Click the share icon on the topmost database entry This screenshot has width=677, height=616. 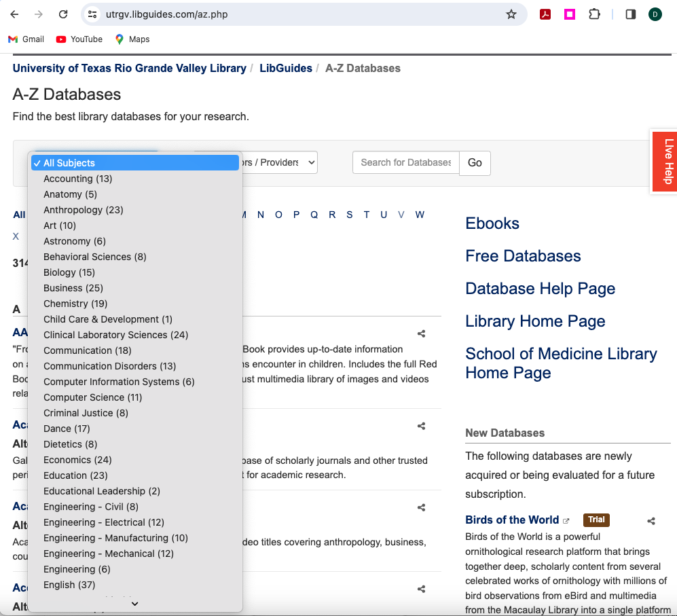[x=421, y=333]
